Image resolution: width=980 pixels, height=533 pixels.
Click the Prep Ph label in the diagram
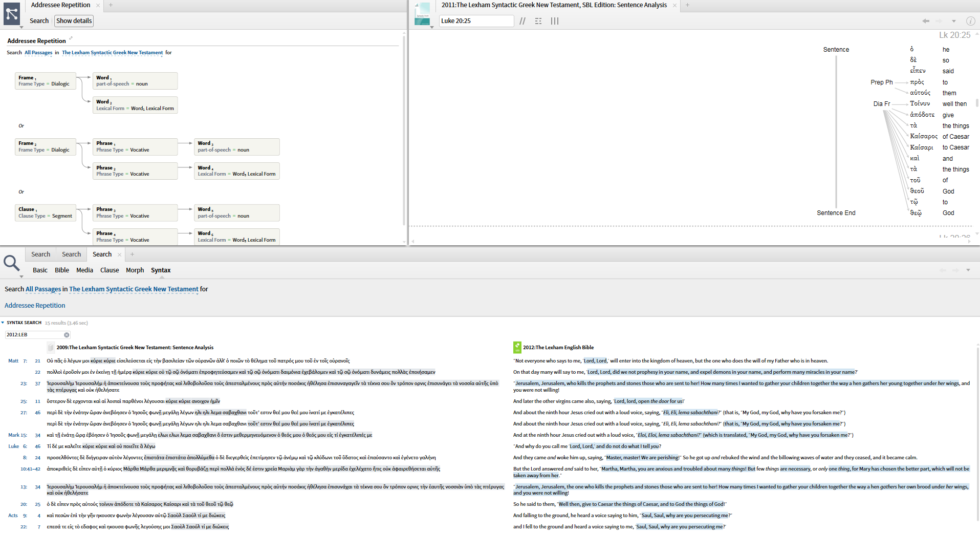tap(882, 82)
